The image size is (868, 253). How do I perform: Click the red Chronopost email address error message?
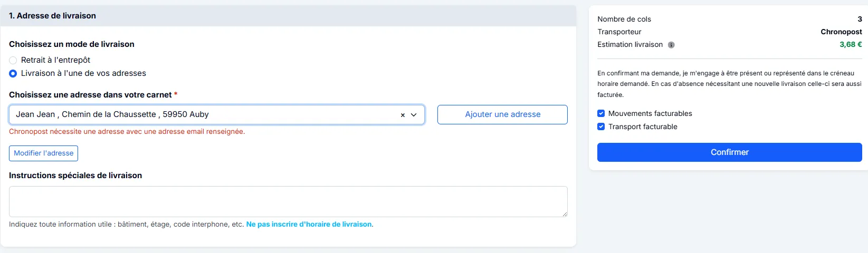tap(127, 132)
